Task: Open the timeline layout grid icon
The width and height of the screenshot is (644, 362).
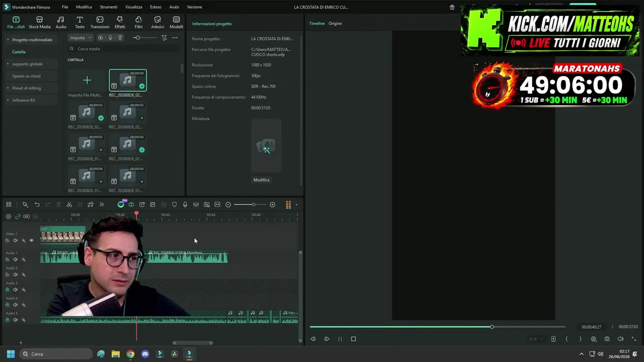Action: click(9, 205)
